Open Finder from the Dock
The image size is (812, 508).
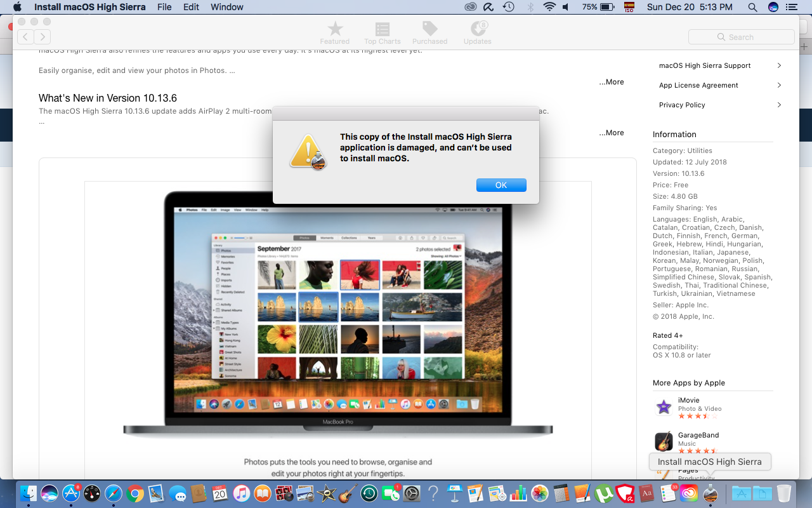29,493
